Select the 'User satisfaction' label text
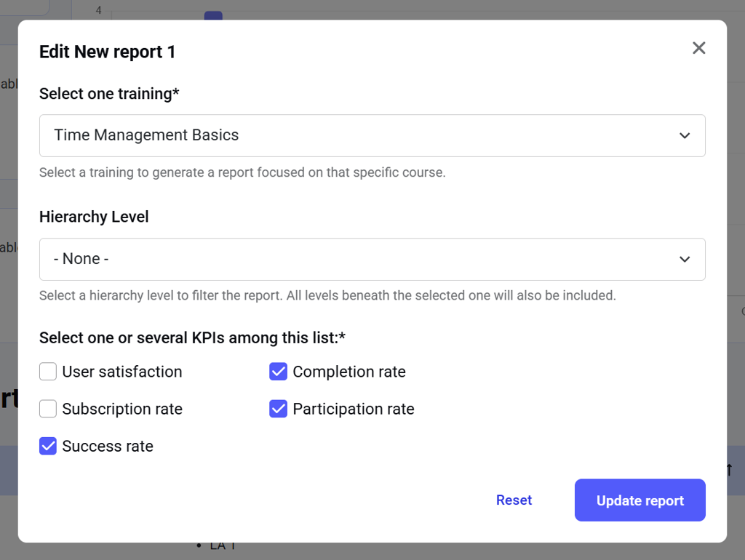Screen dimensions: 745x560 click(x=122, y=372)
